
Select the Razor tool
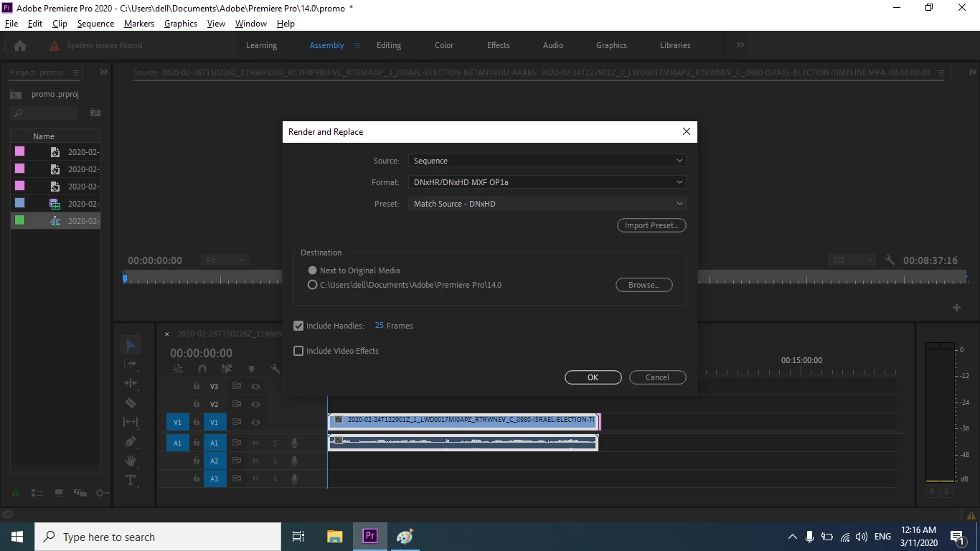point(131,403)
